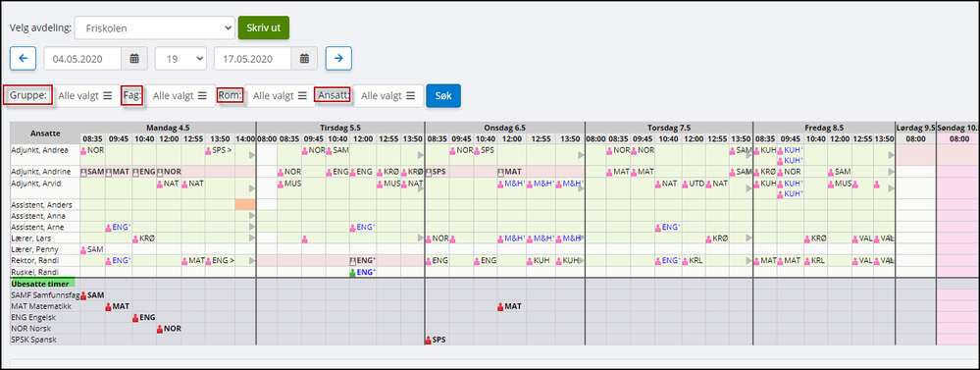Select the Onsdag 6.5 day header
Viewport: 980px width, 370px height.
point(505,127)
